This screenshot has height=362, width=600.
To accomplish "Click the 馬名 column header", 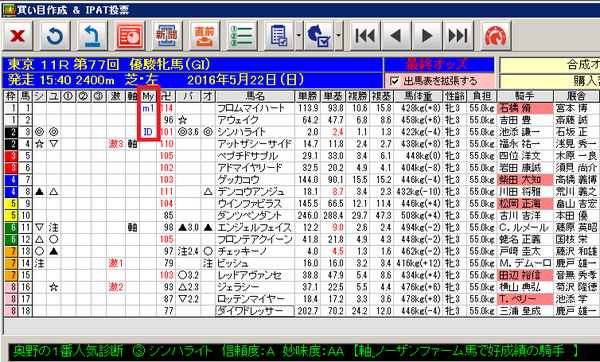I will coord(255,96).
